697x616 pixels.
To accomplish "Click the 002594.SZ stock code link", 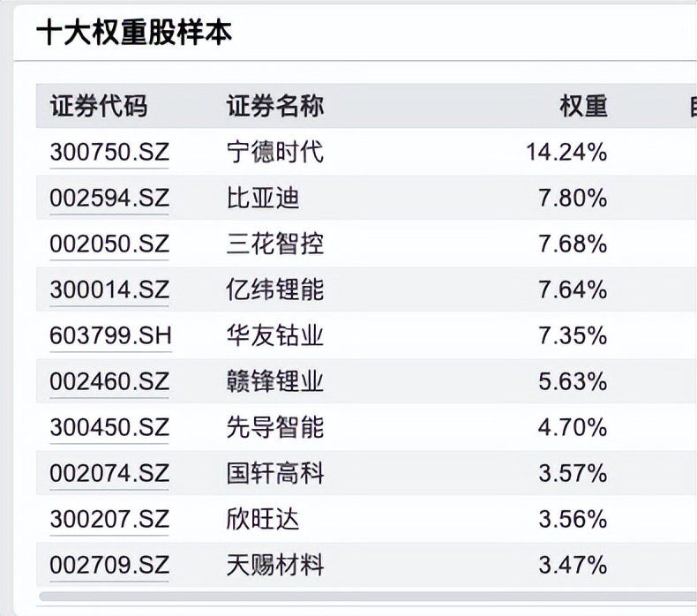I will 109,199.
